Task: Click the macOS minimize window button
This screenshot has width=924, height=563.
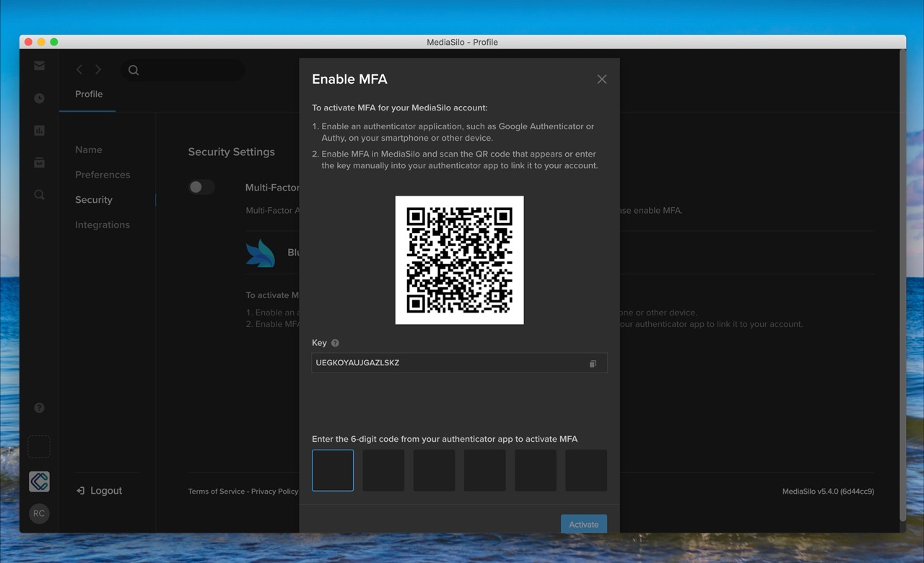Action: pyautogui.click(x=41, y=42)
